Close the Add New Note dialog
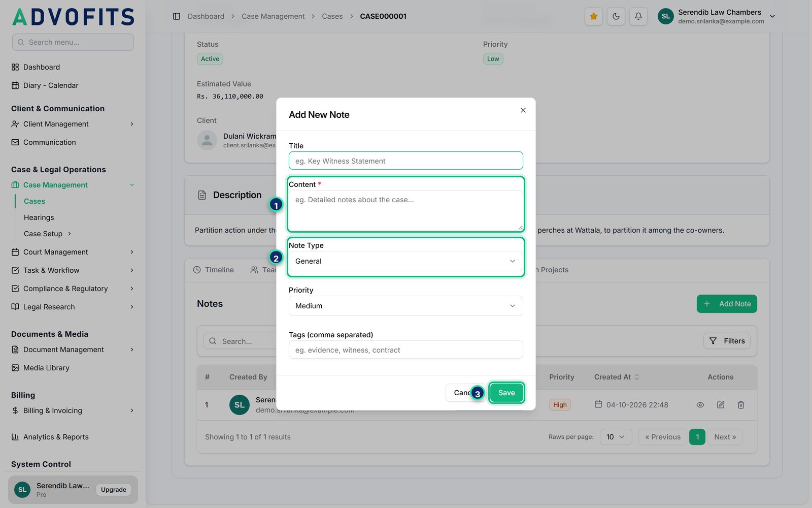The height and width of the screenshot is (508, 812). pos(523,110)
